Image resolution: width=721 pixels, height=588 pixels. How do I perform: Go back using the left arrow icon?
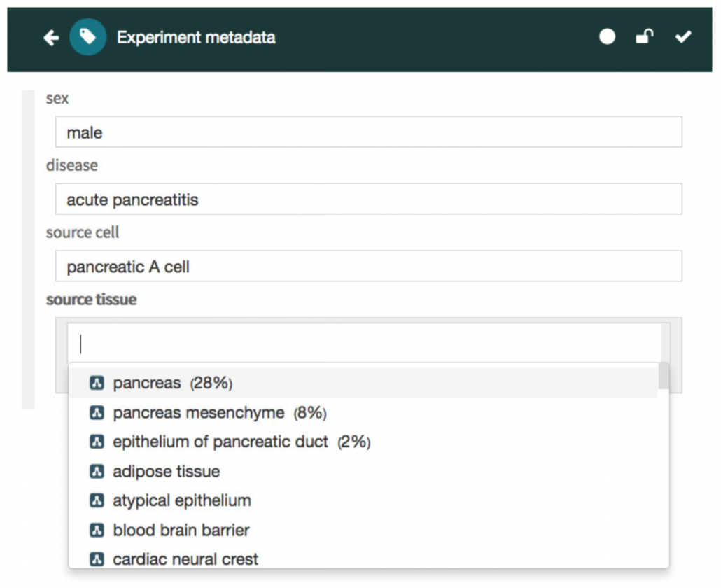[51, 37]
